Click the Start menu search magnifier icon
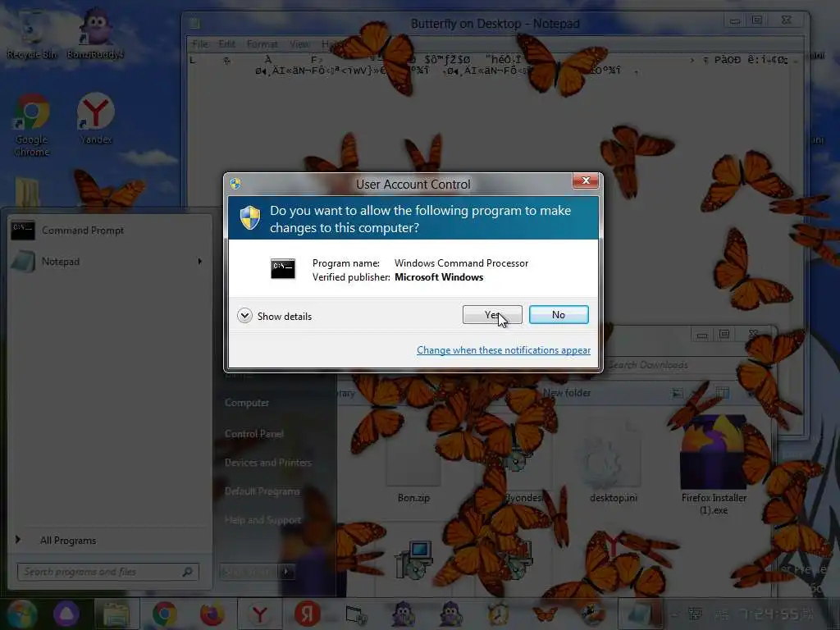Screen dimensions: 840x630 188,572
